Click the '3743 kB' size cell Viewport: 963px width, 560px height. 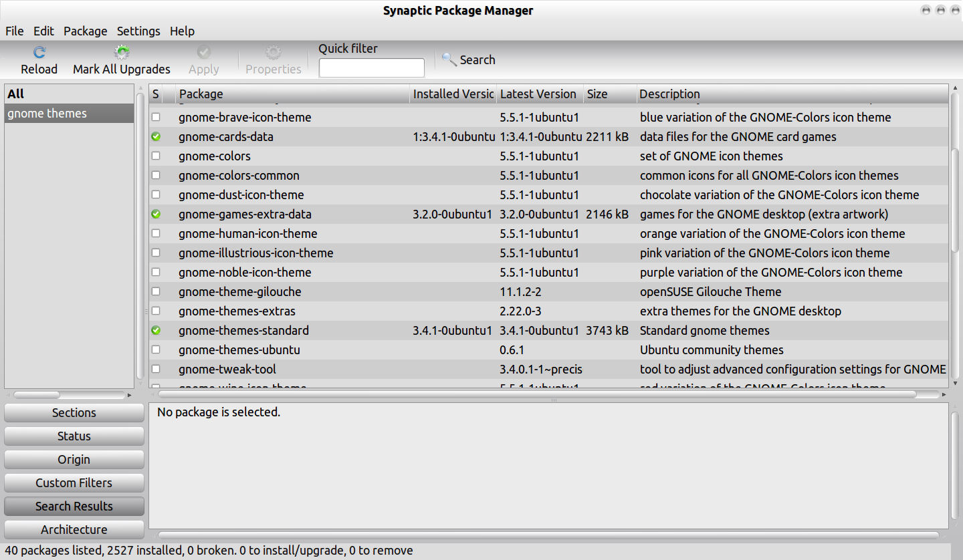click(x=607, y=330)
